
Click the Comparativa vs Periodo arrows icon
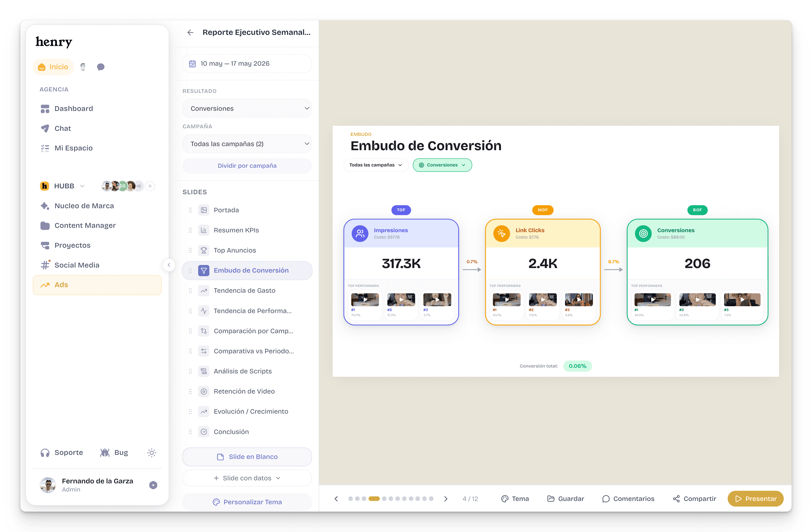[204, 351]
